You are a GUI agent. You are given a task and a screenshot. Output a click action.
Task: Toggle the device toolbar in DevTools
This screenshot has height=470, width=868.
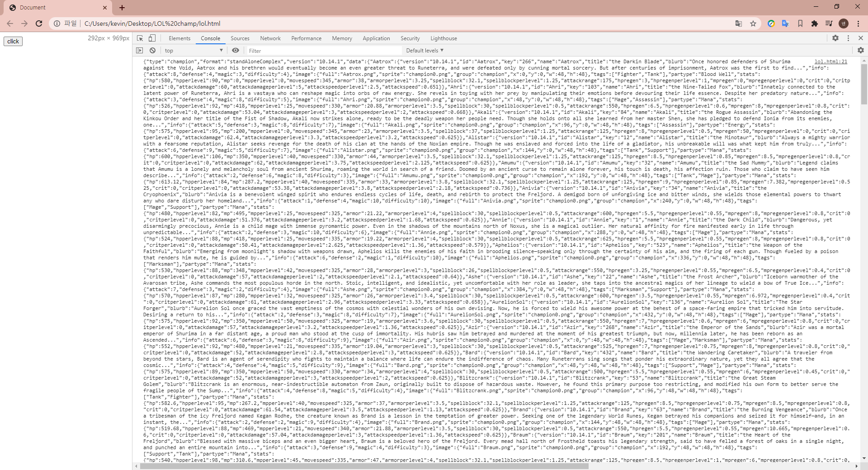coord(152,38)
